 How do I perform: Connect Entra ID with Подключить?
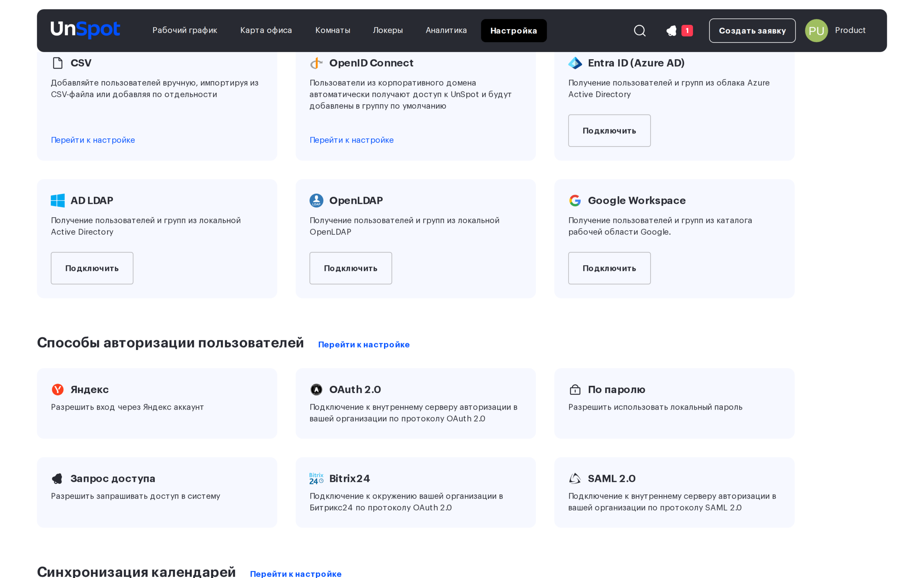[x=609, y=131]
